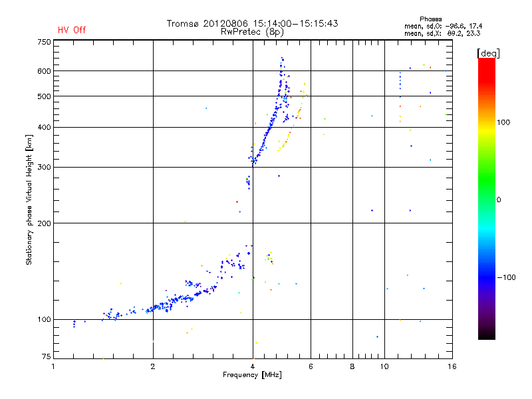Click the 4 tick on frequency axis

coord(253,366)
